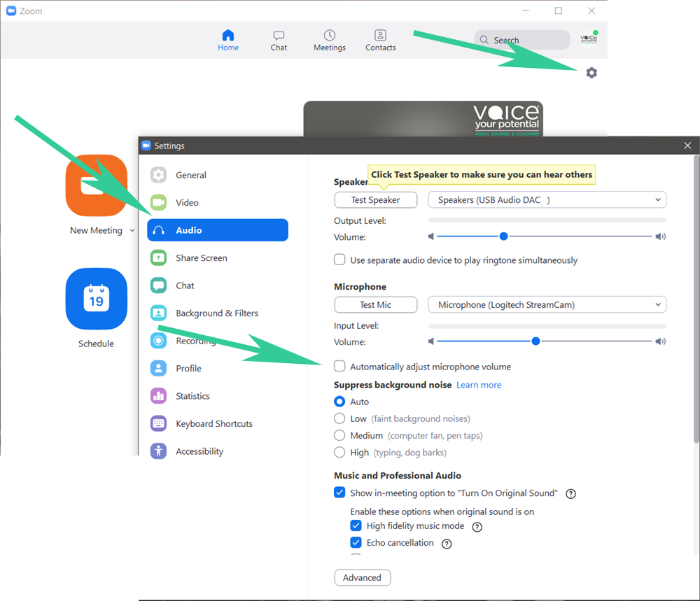The width and height of the screenshot is (700, 601).
Task: Click the Chat bubble sidebar icon
Action: coord(158,285)
